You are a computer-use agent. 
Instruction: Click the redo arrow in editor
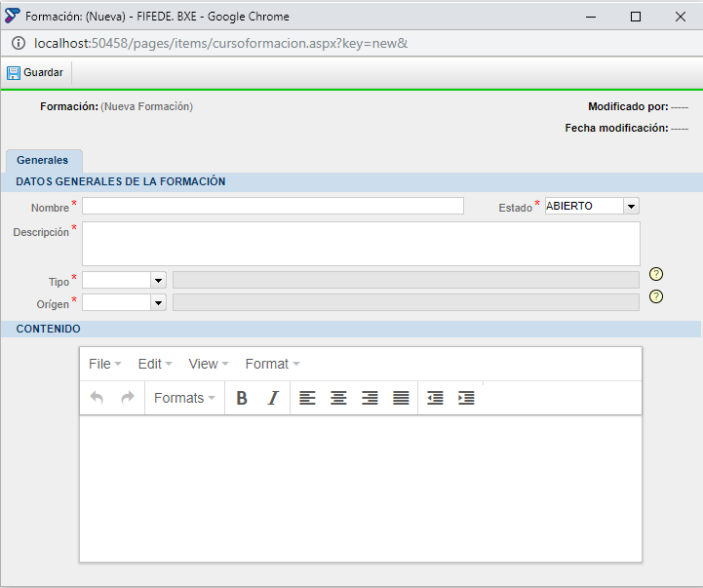pyautogui.click(x=128, y=398)
